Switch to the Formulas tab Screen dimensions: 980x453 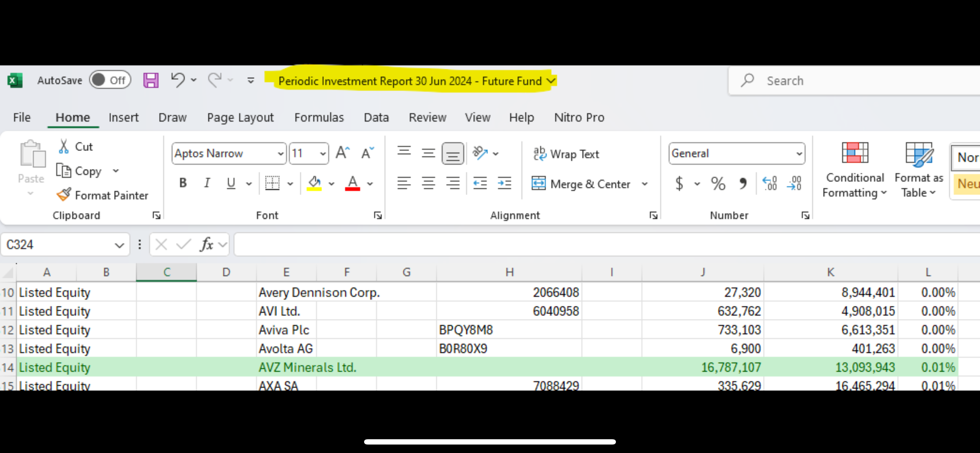coord(319,117)
